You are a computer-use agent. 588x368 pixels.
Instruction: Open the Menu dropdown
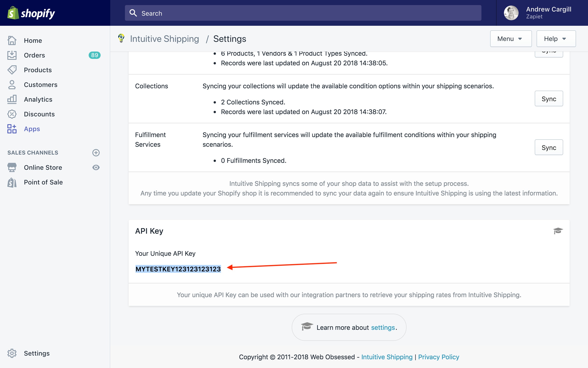(x=511, y=39)
